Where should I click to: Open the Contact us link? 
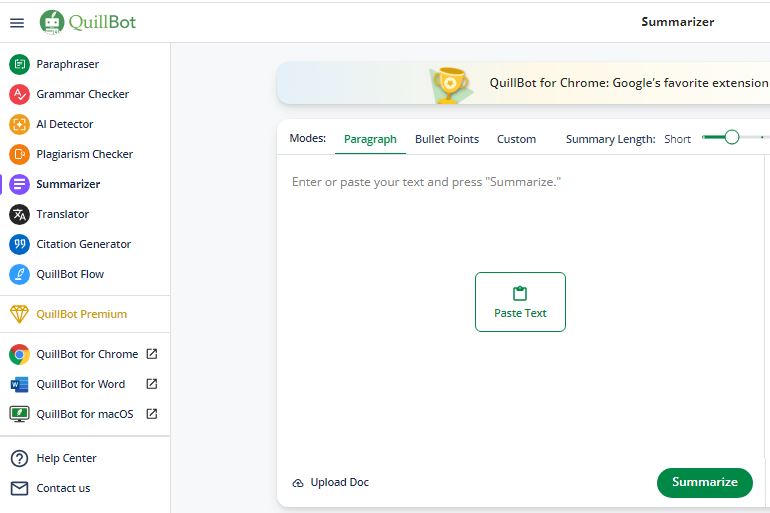point(63,488)
